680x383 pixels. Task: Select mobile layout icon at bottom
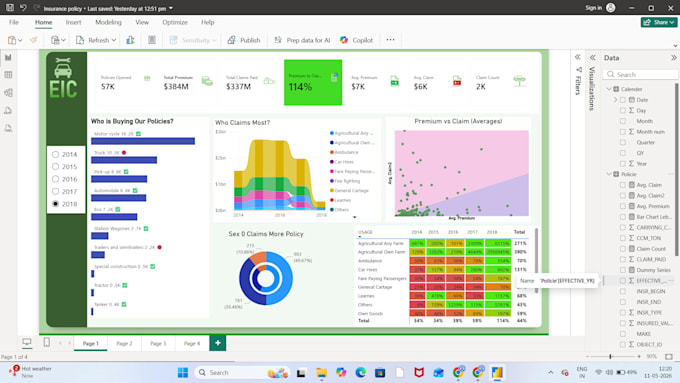(x=46, y=343)
